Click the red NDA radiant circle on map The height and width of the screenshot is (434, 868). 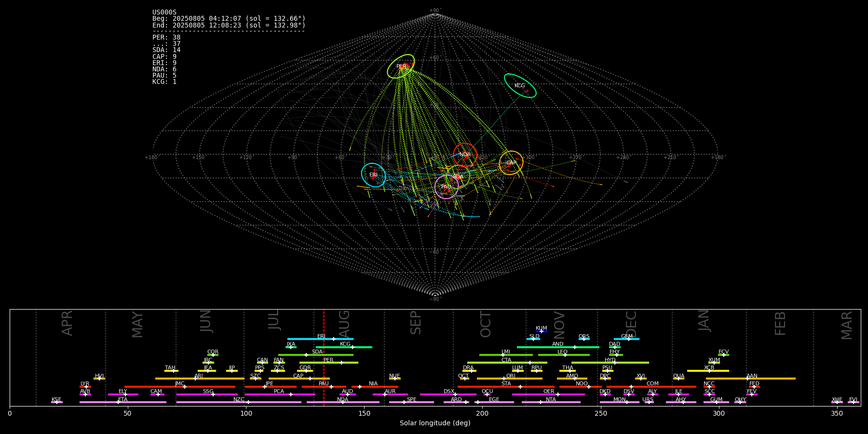click(465, 155)
